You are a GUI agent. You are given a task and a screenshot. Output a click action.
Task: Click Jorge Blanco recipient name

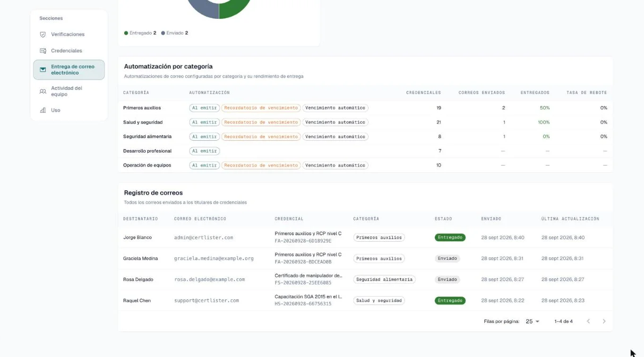(137, 238)
